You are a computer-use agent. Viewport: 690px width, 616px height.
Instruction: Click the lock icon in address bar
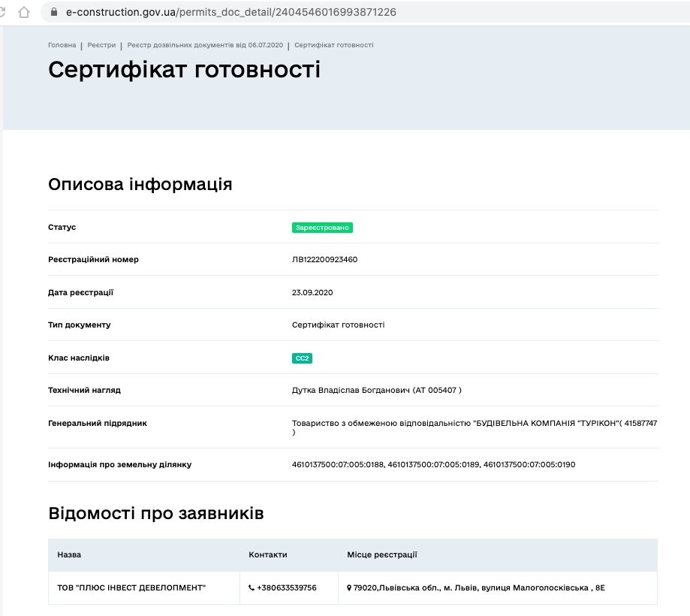click(x=54, y=12)
